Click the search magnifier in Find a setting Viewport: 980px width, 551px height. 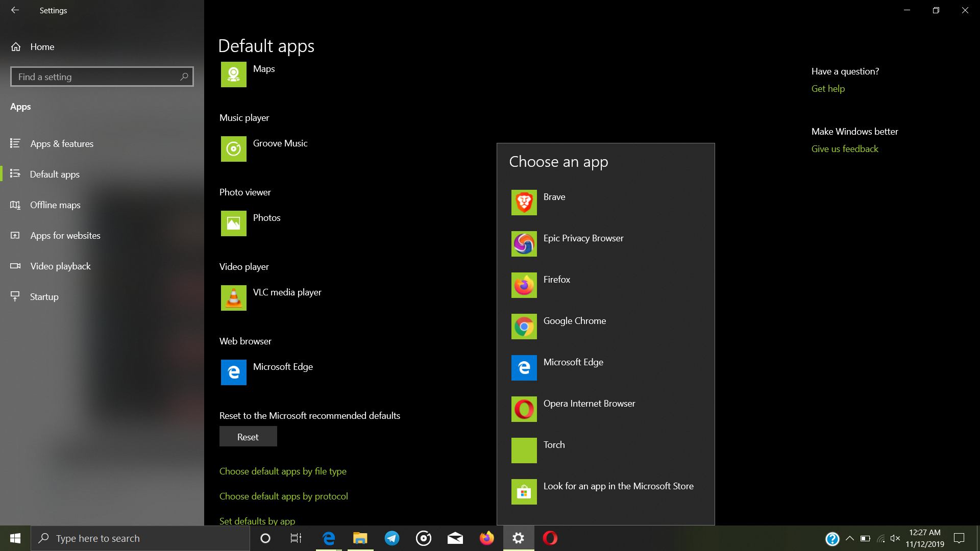click(x=184, y=77)
